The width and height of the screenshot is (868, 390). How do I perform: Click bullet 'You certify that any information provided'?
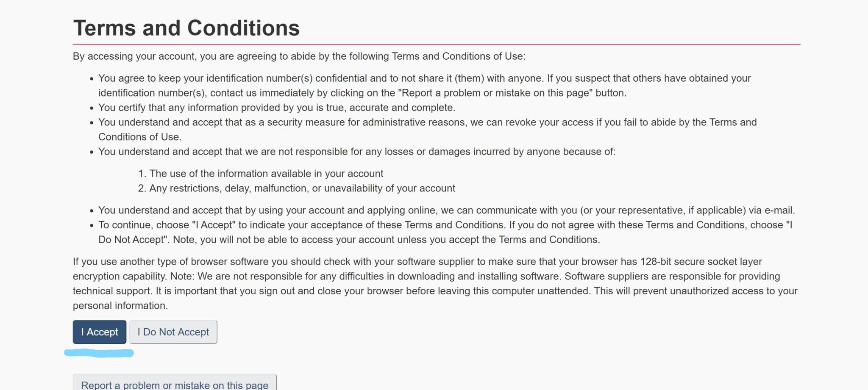[x=277, y=108]
